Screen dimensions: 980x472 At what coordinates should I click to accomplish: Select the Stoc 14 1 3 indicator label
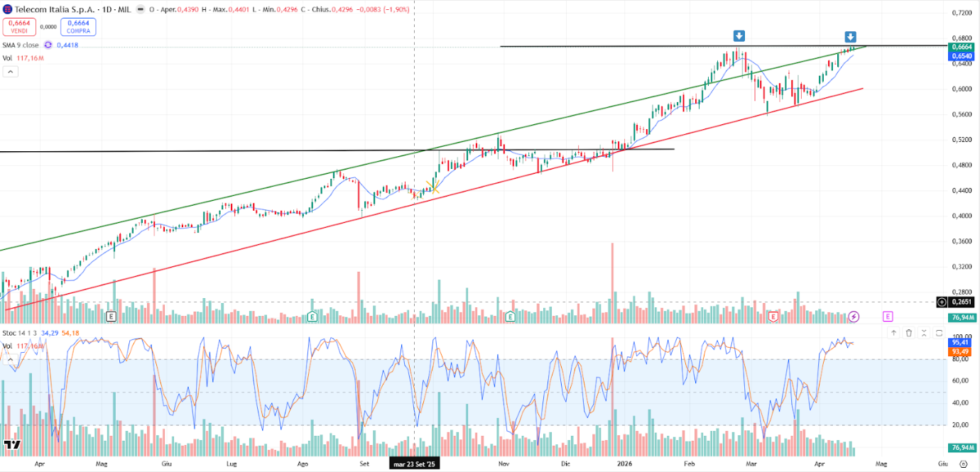coord(20,332)
